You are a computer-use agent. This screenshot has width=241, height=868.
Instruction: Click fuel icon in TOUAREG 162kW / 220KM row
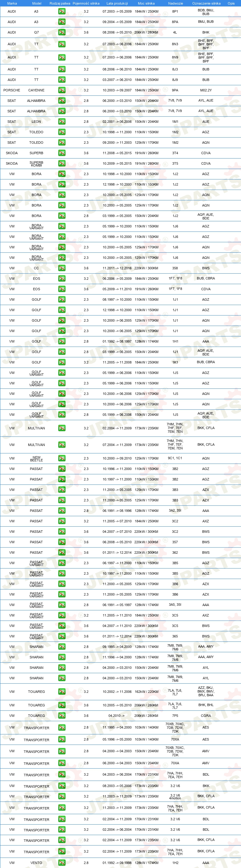click(62, 691)
